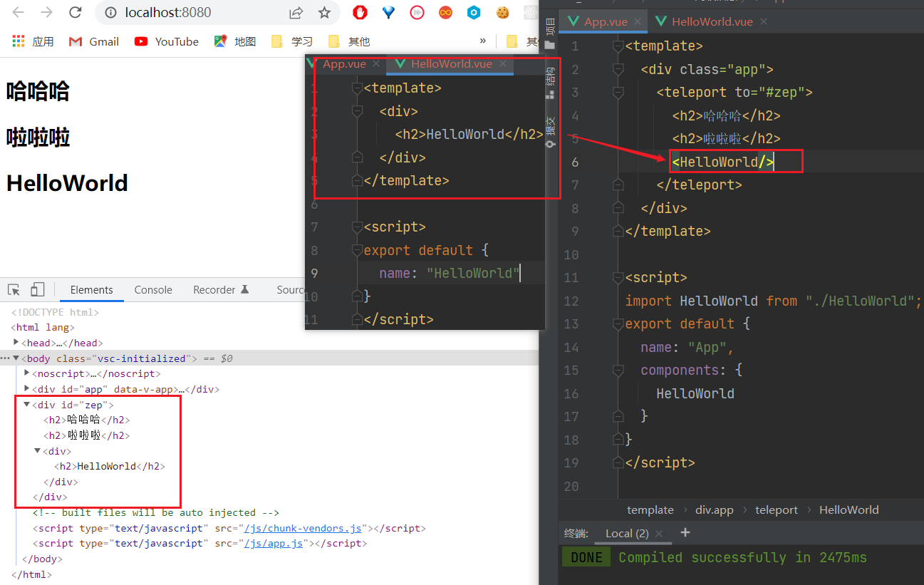This screenshot has height=585, width=924.
Task: Bookmark this page with the star icon
Action: point(324,13)
